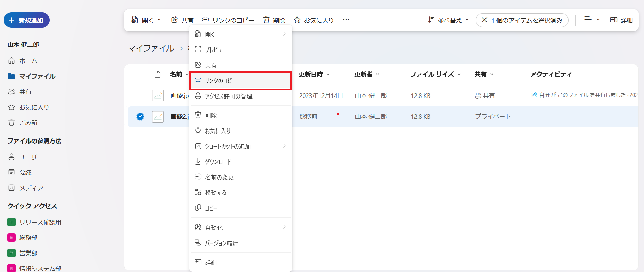Screen dimensions: 644x272
Task: Expand the toolbar 開く dropdown arrow
Action: tap(159, 20)
